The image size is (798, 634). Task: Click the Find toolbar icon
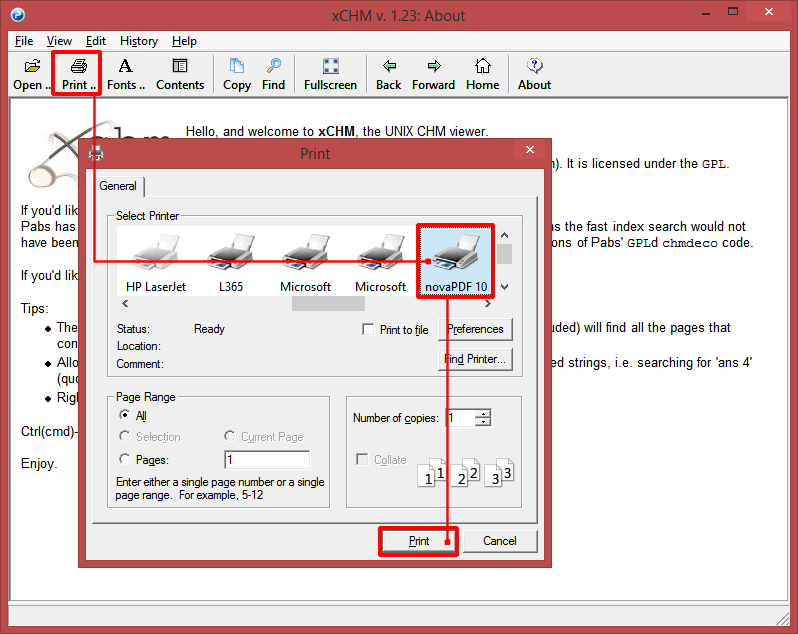tap(273, 74)
